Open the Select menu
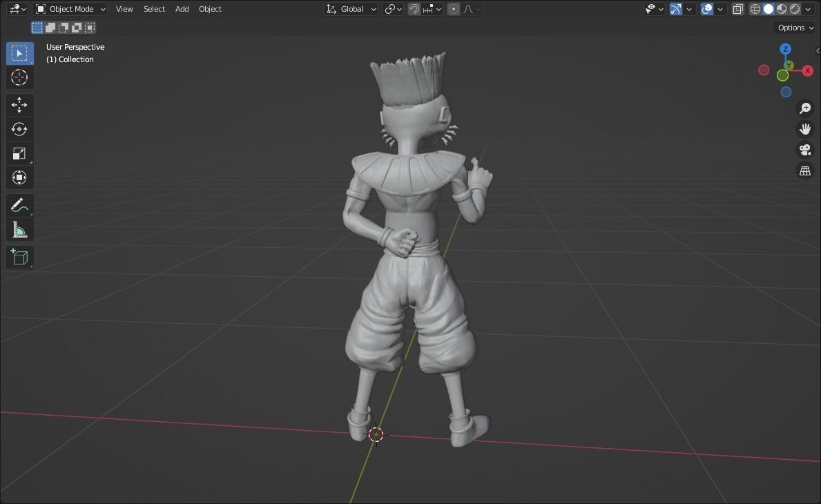 [154, 9]
